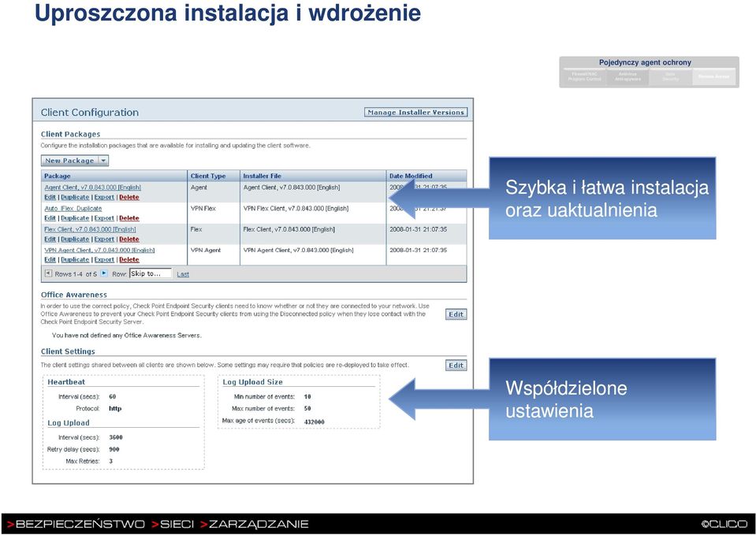Screen dimensions: 756x535
Task: Click the Log Upload Size group title
Action: pos(252,381)
